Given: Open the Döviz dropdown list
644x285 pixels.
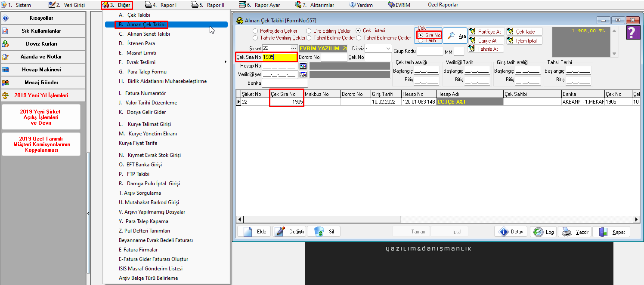Looking at the screenshot, I should click(x=388, y=49).
